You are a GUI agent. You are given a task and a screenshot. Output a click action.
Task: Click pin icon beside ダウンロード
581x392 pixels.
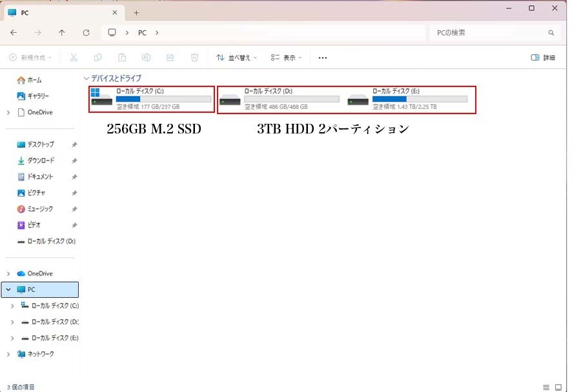click(74, 161)
